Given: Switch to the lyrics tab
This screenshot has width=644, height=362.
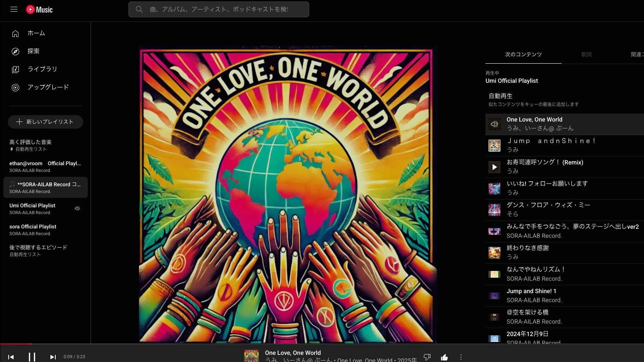Looking at the screenshot, I should [x=586, y=55].
